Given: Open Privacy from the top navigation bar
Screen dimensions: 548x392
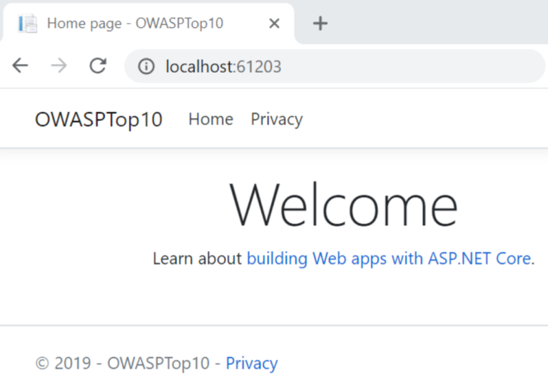Looking at the screenshot, I should (x=276, y=120).
